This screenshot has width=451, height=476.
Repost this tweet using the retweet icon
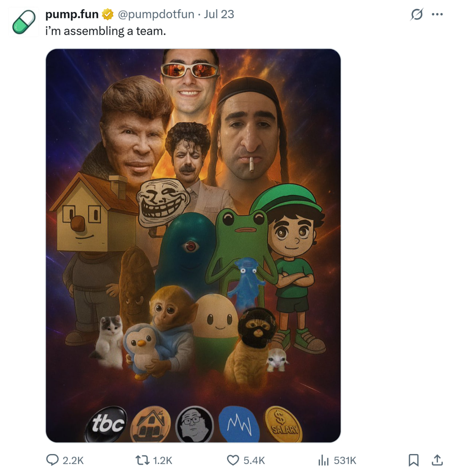pos(141,460)
